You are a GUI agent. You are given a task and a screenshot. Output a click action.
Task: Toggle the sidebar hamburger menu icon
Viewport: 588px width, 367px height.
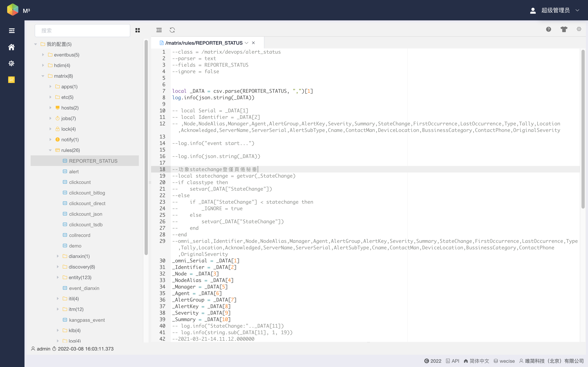point(12,31)
